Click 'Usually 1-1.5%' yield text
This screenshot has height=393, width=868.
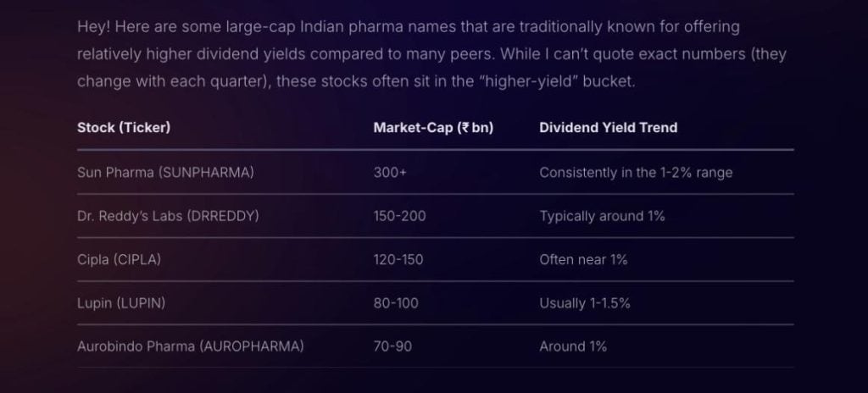(585, 303)
